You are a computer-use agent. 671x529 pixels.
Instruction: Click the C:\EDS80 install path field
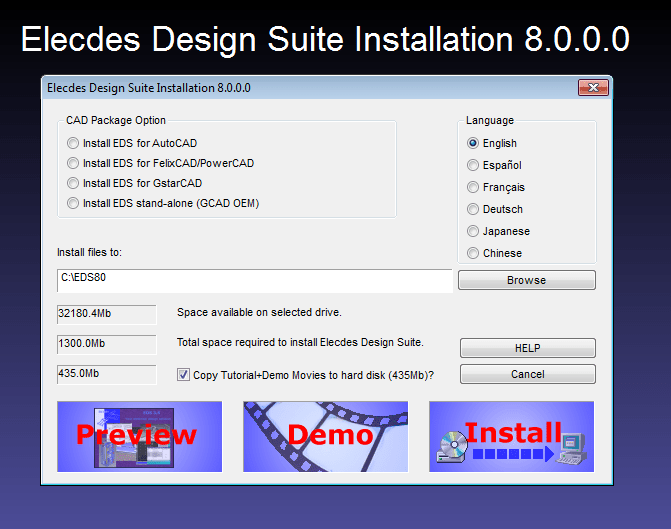[x=255, y=281]
